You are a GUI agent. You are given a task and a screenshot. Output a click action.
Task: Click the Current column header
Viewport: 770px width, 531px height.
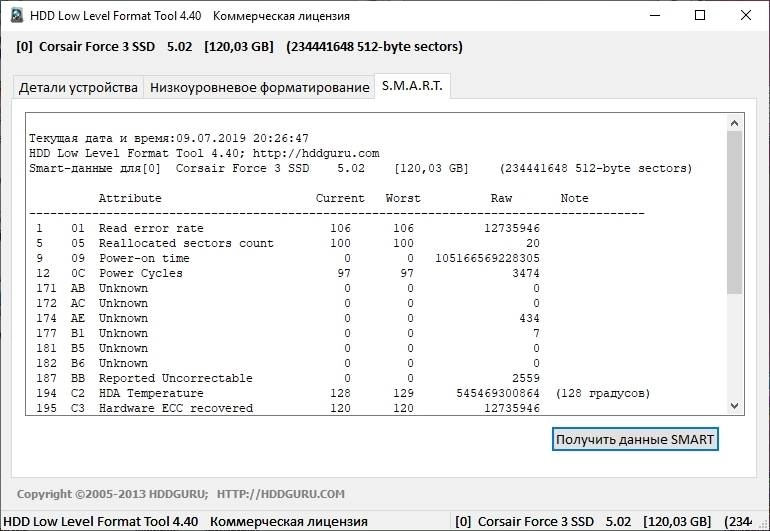(x=340, y=198)
